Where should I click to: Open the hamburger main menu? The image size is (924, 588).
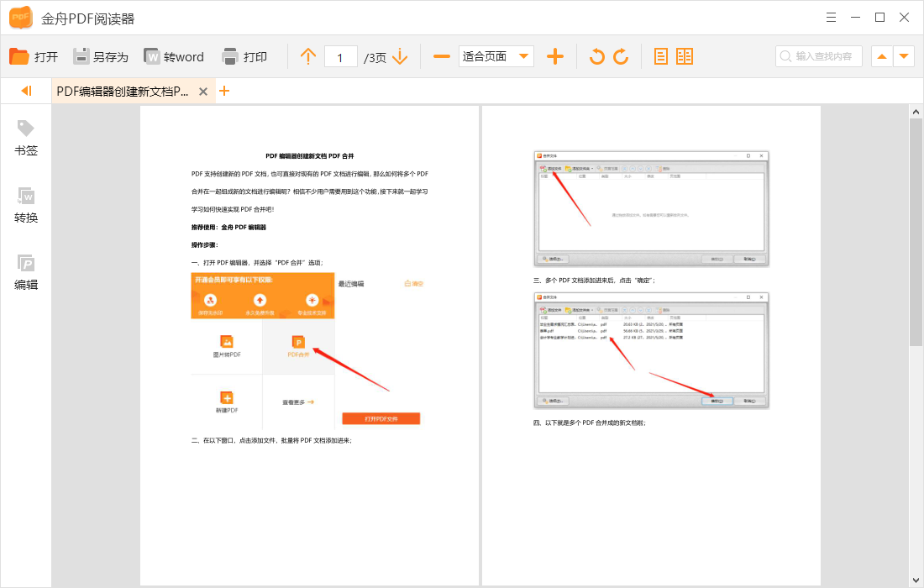pos(831,17)
